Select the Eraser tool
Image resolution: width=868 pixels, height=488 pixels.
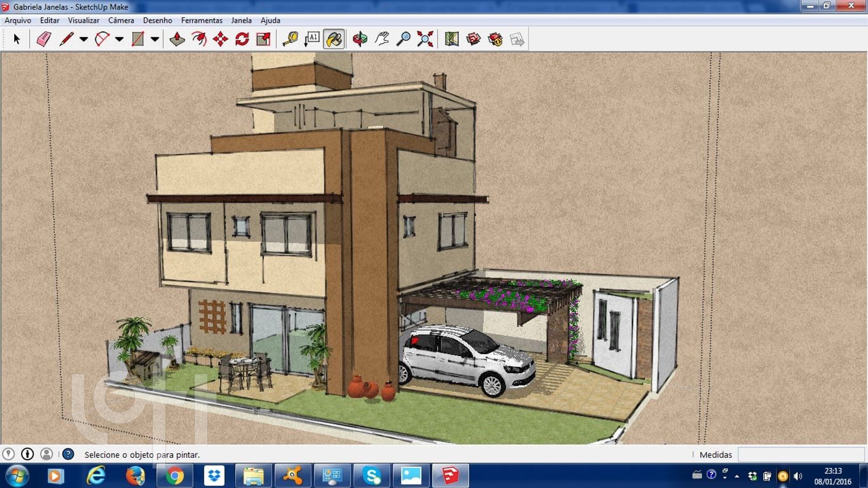tap(43, 39)
